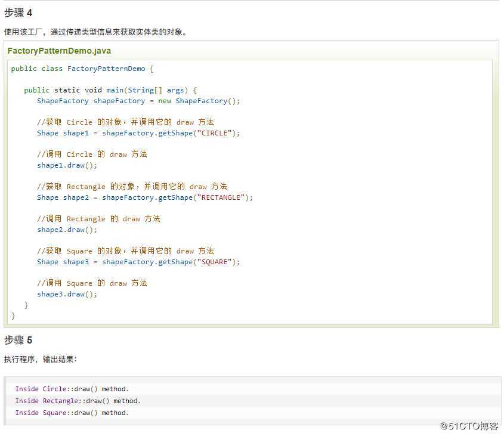Click the line with getShape("RECTANGLE")
504x436 pixels.
145,197
